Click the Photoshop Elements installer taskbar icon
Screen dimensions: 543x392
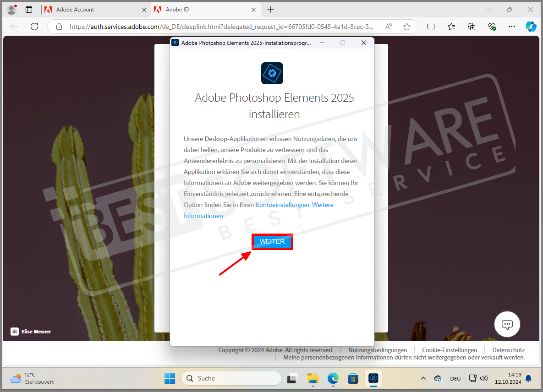coord(373,379)
